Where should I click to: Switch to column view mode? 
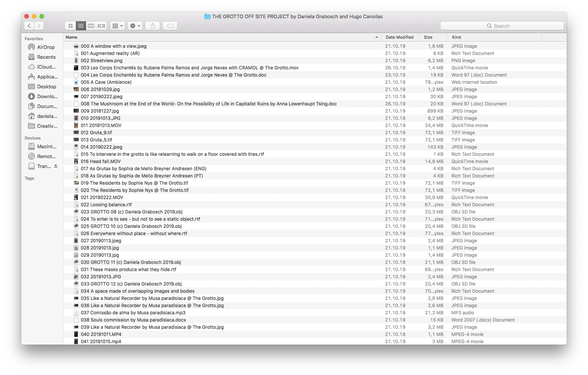(x=91, y=26)
